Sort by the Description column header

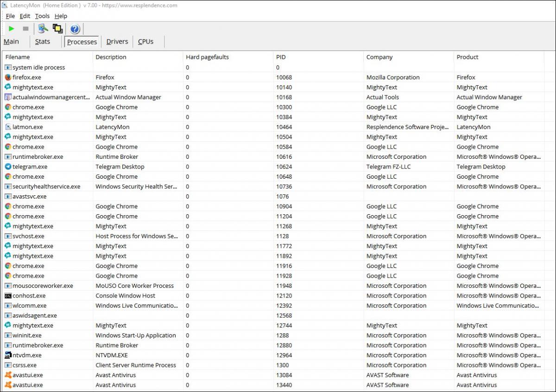(138, 57)
